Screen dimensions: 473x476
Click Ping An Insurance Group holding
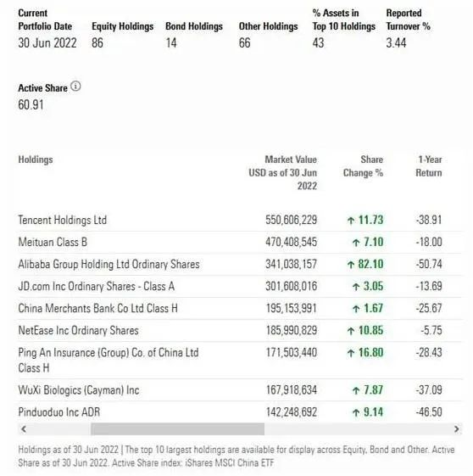[109, 360]
